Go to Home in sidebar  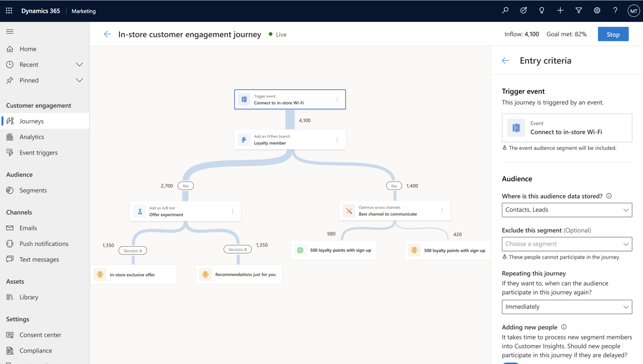45,49
